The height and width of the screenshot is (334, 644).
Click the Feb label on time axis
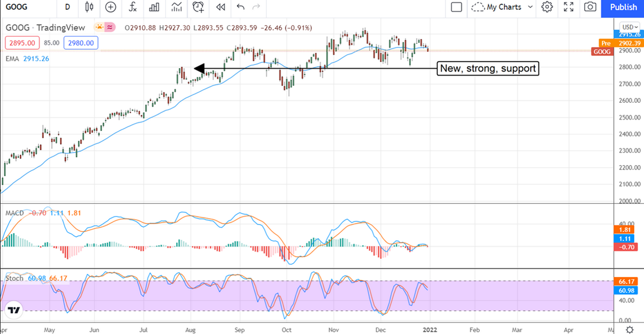pos(474,330)
